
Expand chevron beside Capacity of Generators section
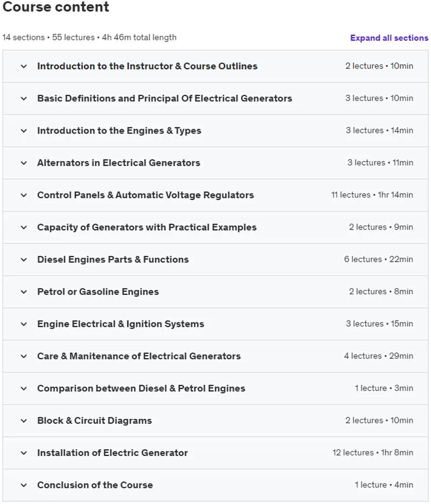click(24, 227)
